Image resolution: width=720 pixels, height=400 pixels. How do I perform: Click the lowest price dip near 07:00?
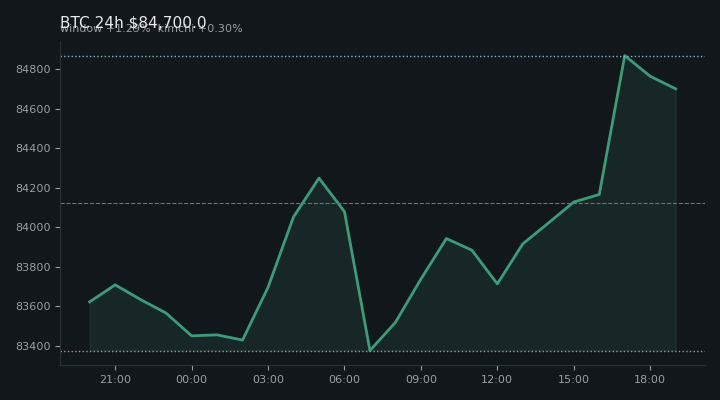pyautogui.click(x=370, y=350)
